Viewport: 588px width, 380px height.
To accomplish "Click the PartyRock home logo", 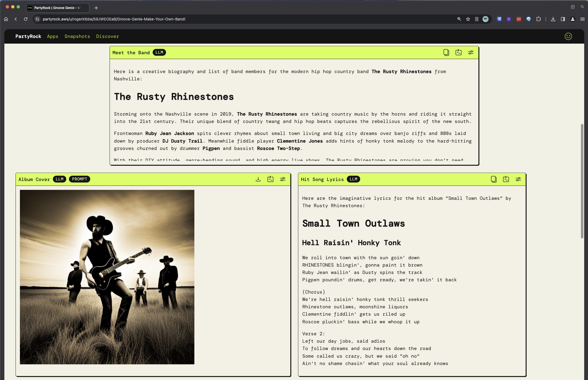I will [x=28, y=36].
